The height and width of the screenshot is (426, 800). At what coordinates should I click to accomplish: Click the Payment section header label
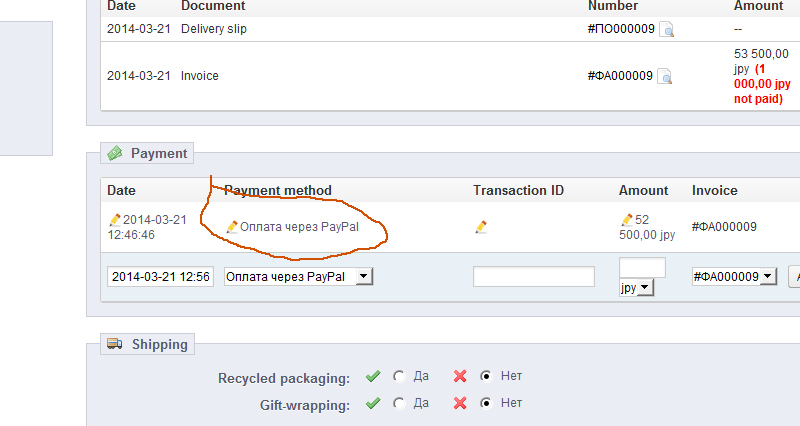158,153
